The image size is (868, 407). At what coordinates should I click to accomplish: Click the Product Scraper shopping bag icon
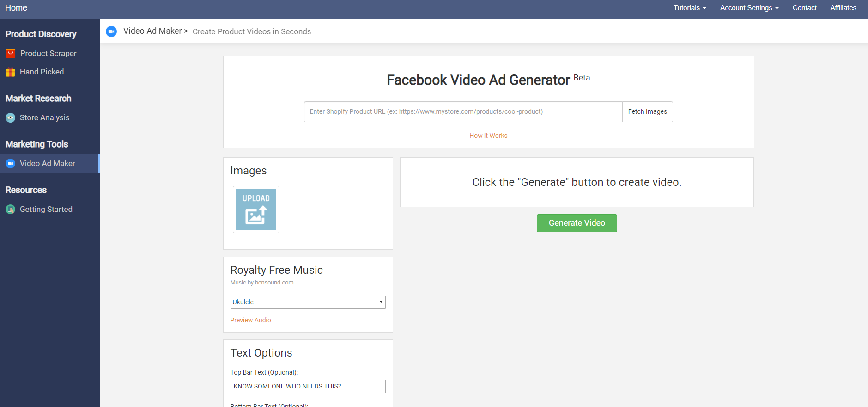pos(11,54)
